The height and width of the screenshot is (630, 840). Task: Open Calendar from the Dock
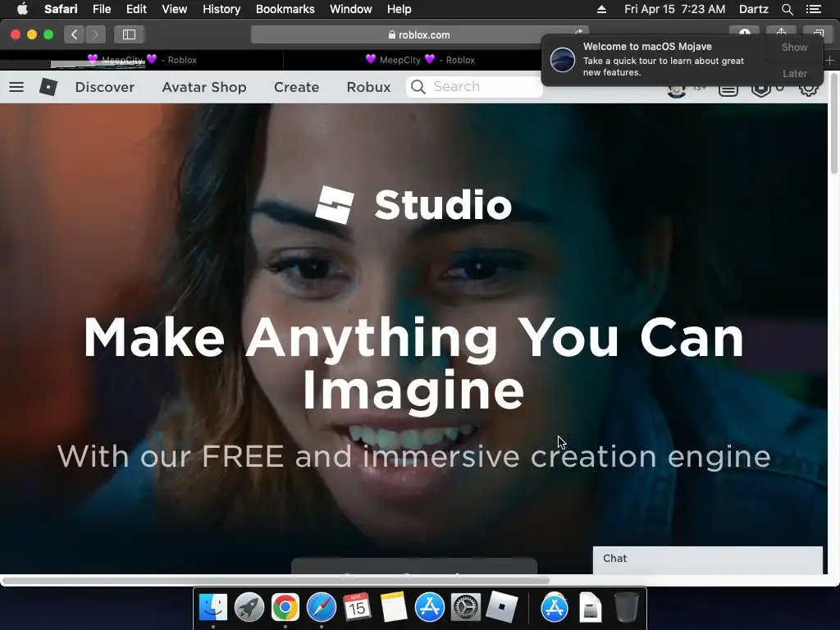click(358, 608)
